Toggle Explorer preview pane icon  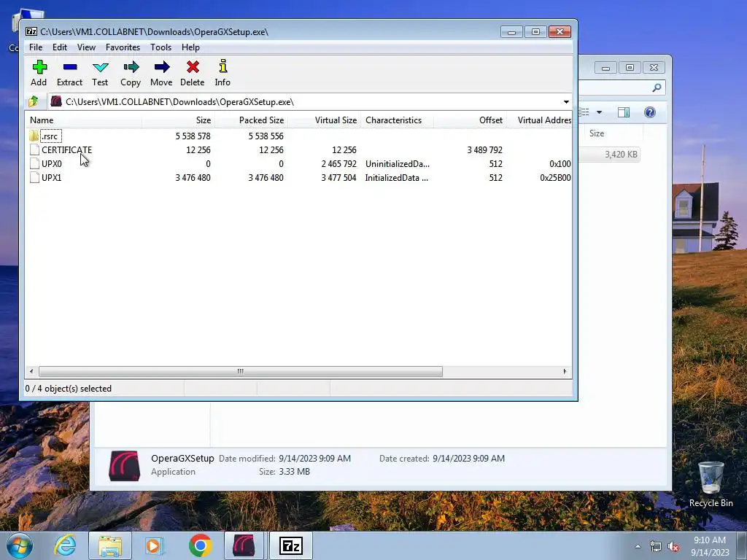pos(624,112)
